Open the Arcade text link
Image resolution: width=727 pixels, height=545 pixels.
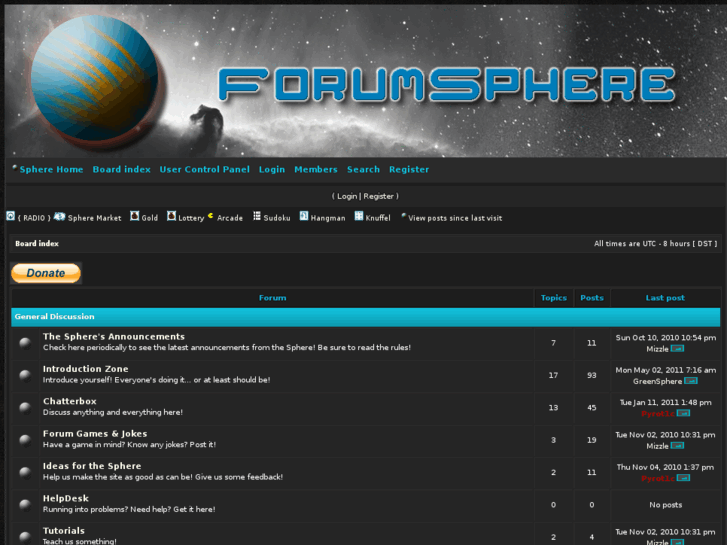pos(230,218)
